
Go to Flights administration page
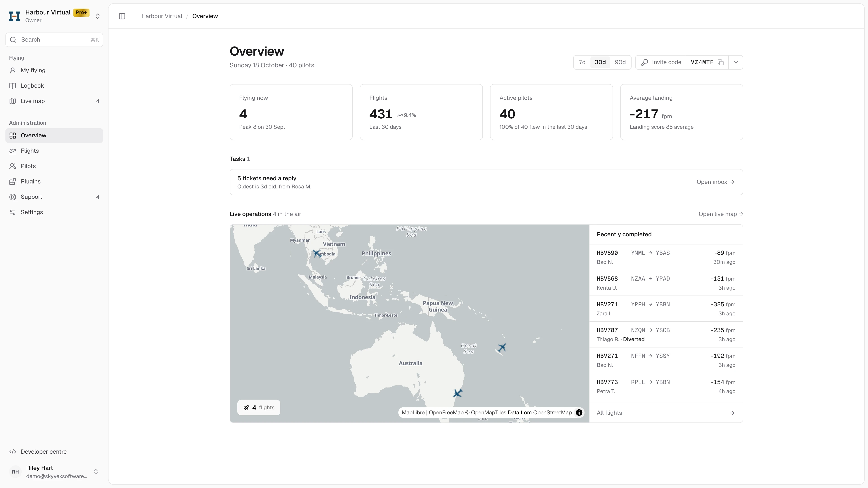tap(54, 151)
